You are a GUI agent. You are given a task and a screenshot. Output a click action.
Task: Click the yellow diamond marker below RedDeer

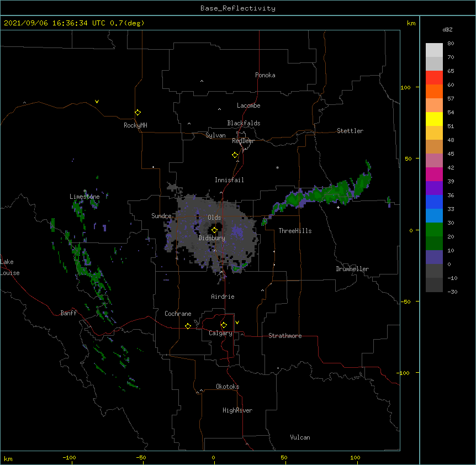pos(235,155)
